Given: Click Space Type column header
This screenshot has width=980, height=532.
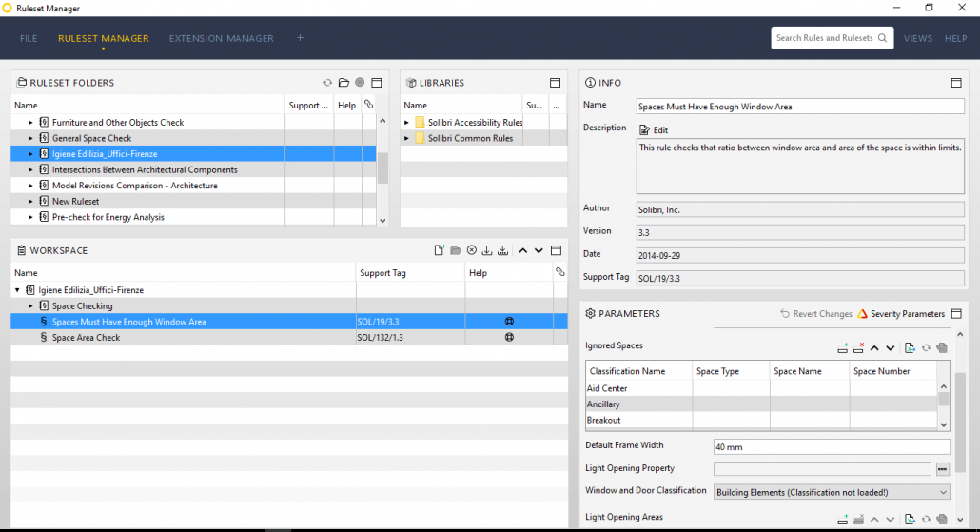Looking at the screenshot, I should pos(732,371).
